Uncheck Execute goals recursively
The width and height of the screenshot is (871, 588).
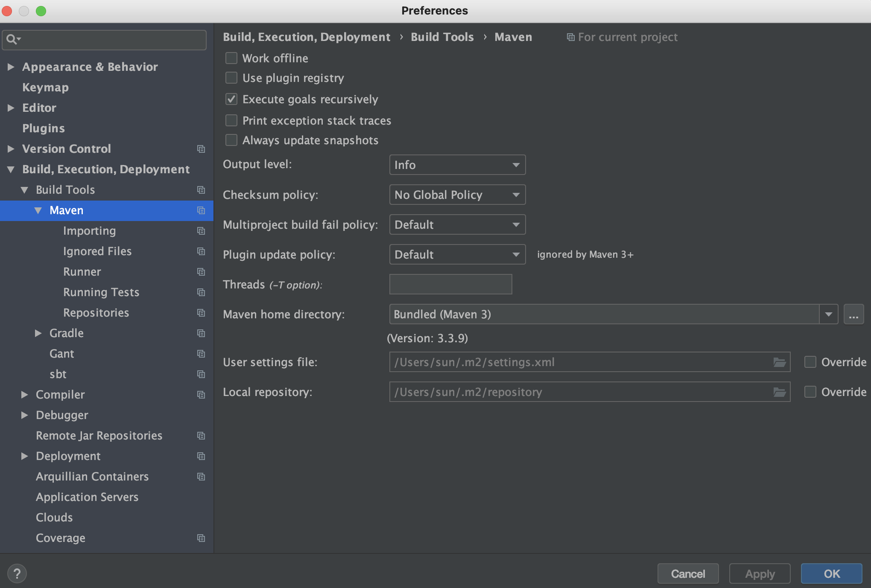[x=231, y=99]
